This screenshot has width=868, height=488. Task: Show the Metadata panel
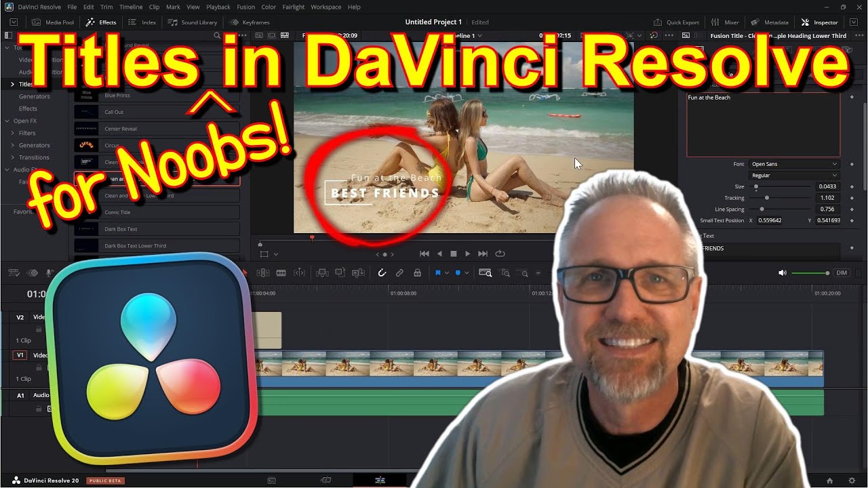pyautogui.click(x=770, y=22)
